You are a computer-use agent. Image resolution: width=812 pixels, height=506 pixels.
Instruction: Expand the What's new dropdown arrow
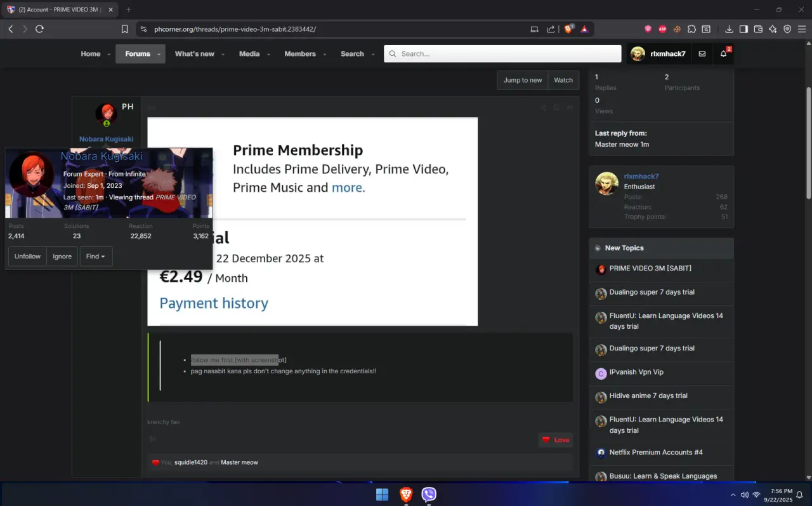pyautogui.click(x=223, y=55)
